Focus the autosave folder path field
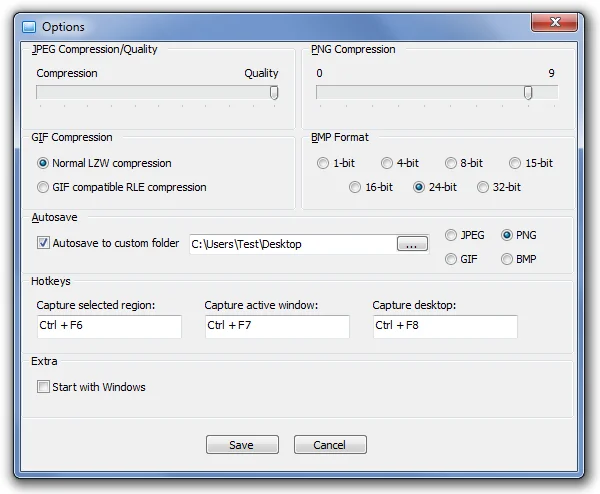 293,244
